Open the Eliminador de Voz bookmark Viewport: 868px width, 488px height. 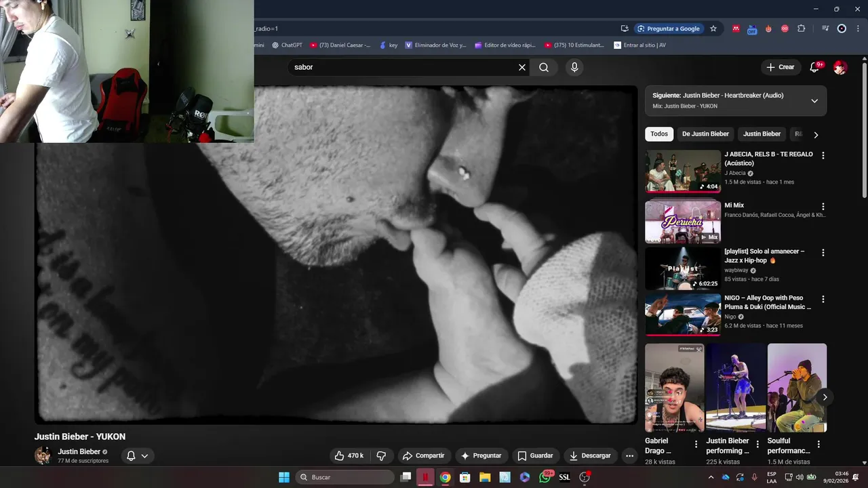click(436, 45)
